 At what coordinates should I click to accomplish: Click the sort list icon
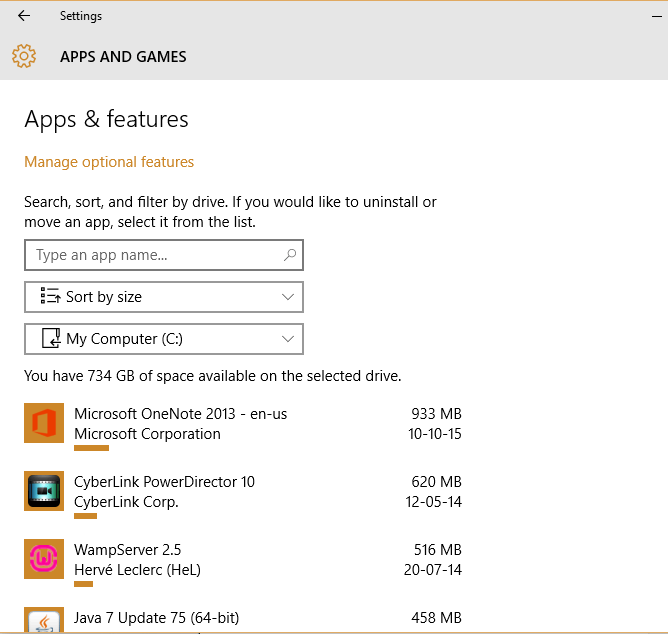[50, 296]
